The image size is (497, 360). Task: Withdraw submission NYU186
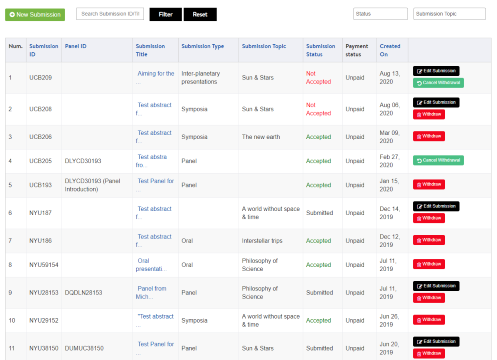click(429, 240)
